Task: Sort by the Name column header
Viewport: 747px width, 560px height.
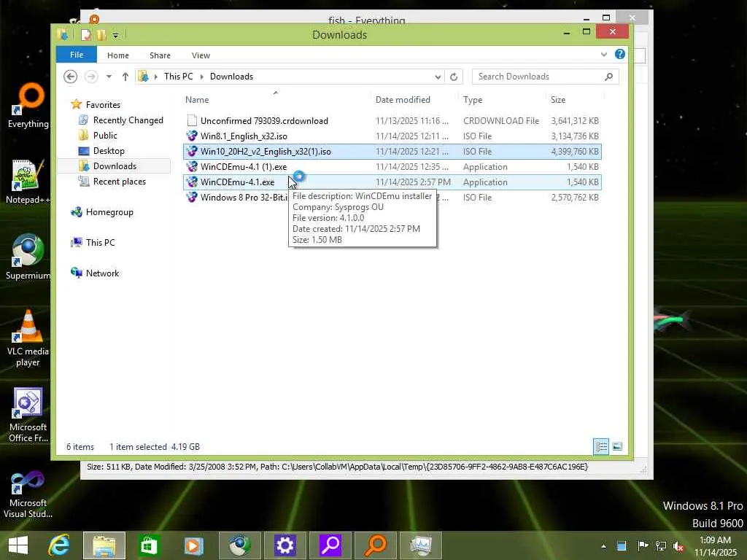Action: [275, 99]
